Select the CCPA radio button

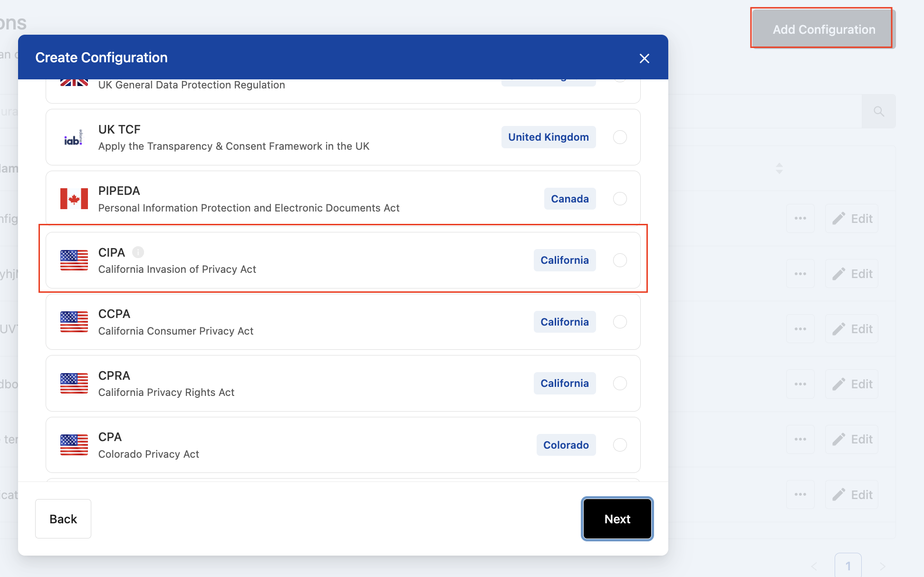[x=620, y=322]
